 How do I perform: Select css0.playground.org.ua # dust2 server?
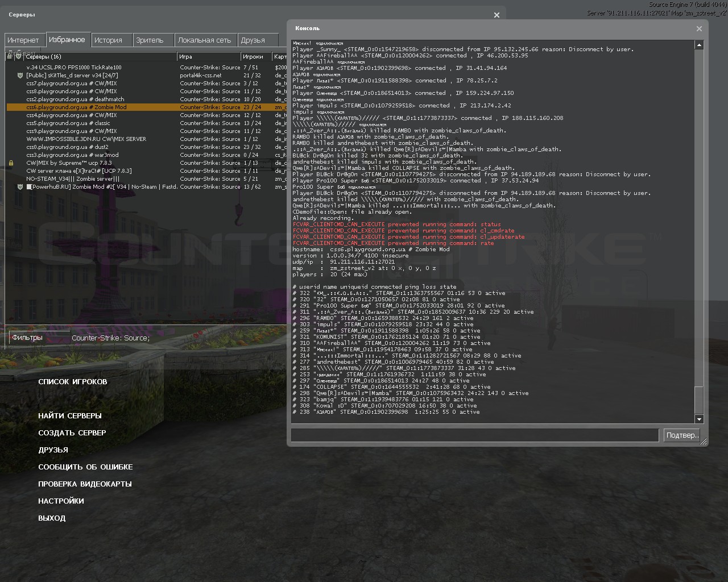[x=147, y=147]
